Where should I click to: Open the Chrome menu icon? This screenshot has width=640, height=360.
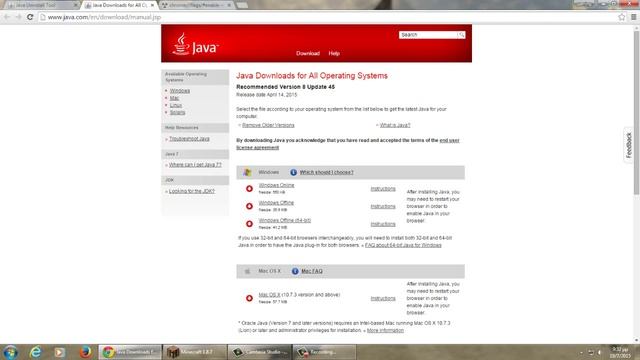(x=633, y=17)
